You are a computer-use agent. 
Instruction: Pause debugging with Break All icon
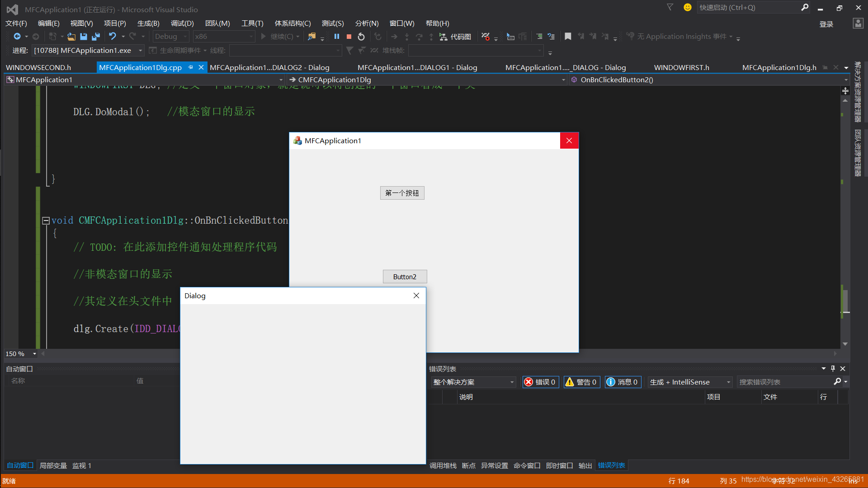pos(337,37)
